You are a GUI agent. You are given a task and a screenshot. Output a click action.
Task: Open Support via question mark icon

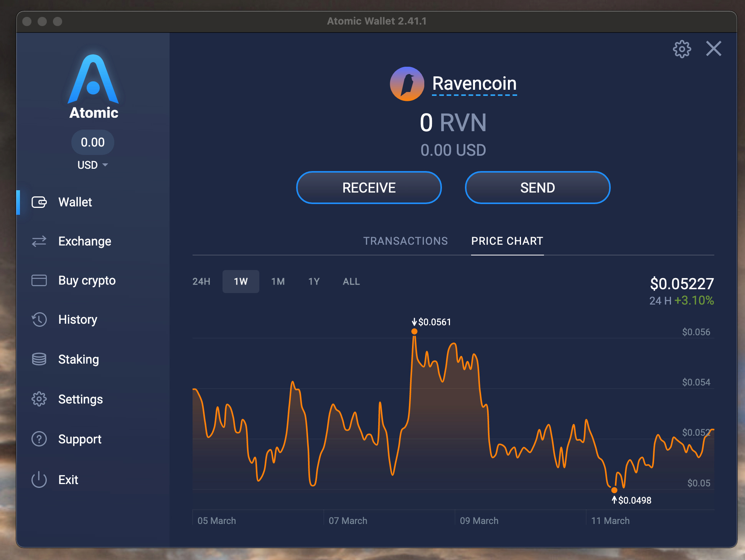pos(39,439)
